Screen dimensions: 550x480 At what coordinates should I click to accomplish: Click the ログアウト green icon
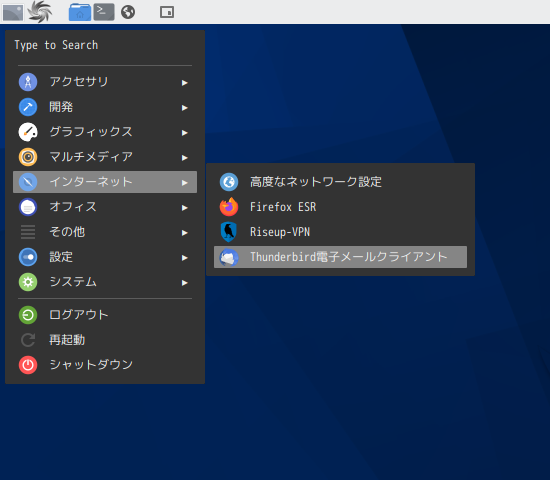pos(28,315)
